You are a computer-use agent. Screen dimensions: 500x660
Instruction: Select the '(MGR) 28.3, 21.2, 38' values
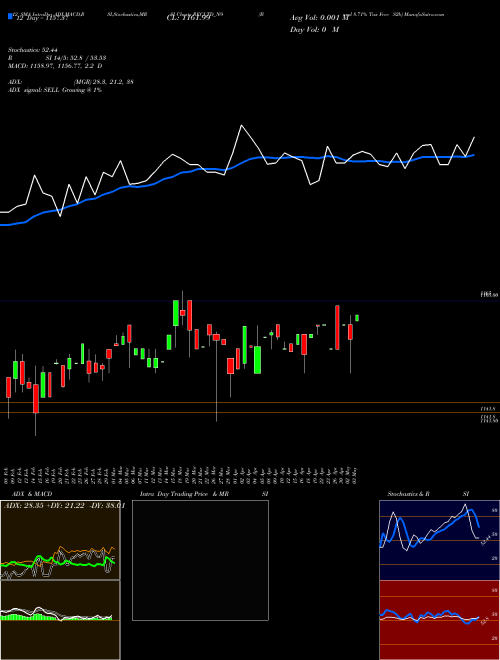pyautogui.click(x=104, y=82)
